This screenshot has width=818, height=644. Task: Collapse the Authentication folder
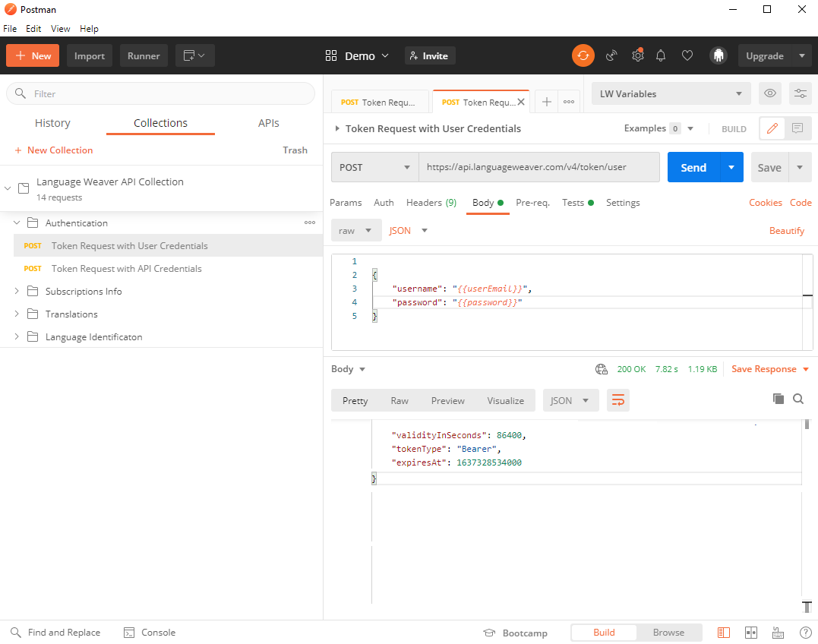17,223
